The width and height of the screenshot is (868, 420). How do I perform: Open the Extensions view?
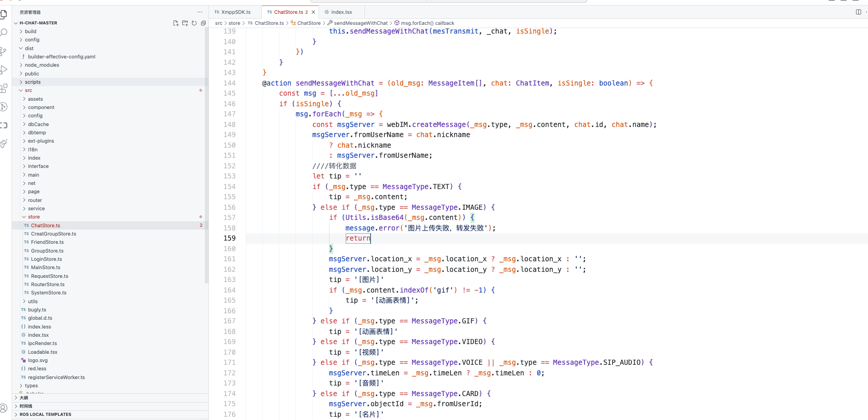pyautogui.click(x=4, y=88)
